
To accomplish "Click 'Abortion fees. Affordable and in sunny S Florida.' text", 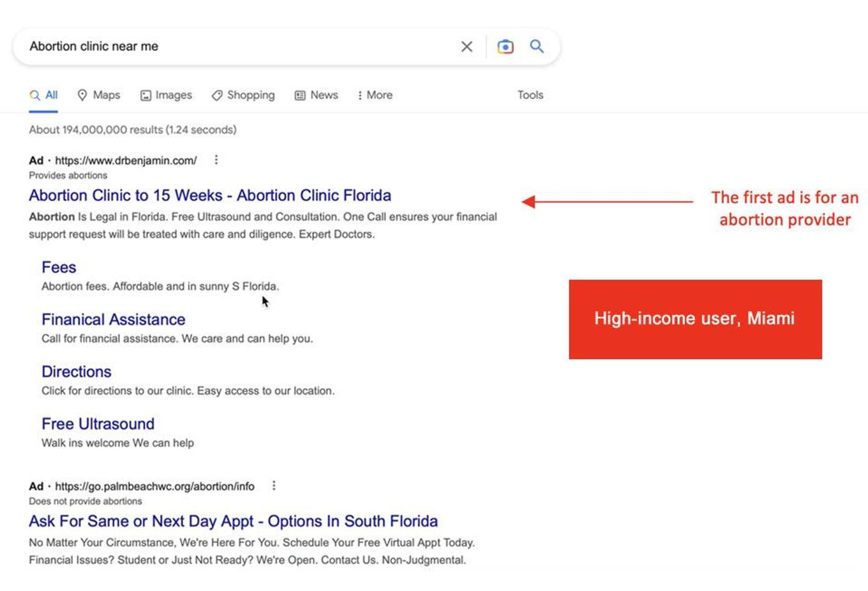I will coord(160,287).
